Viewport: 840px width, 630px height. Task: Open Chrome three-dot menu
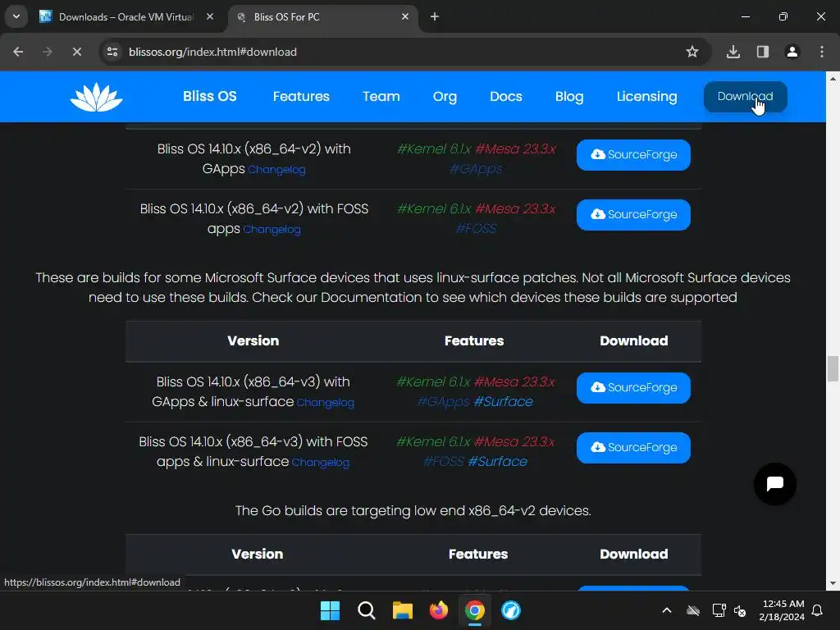click(822, 52)
